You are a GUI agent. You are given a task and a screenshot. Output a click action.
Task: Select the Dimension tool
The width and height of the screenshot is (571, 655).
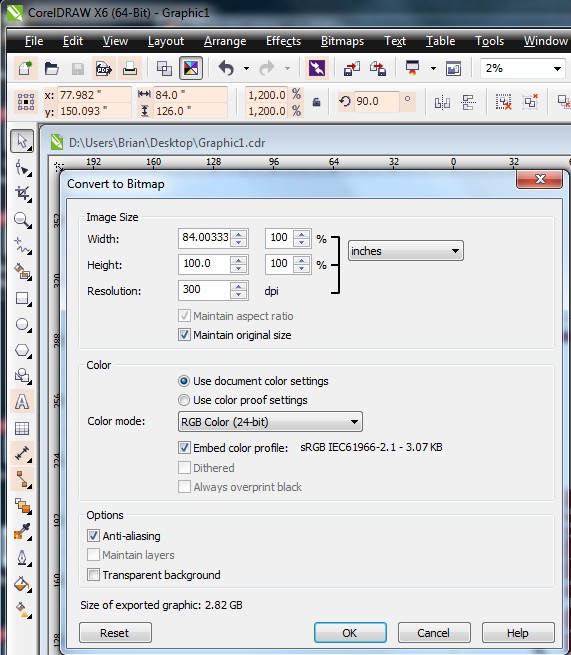pyautogui.click(x=22, y=454)
